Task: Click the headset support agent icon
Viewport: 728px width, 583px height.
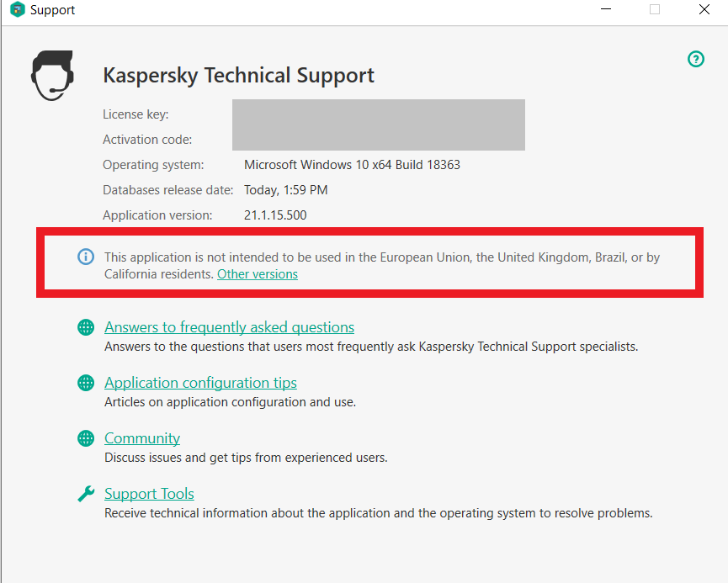Action: [52, 76]
